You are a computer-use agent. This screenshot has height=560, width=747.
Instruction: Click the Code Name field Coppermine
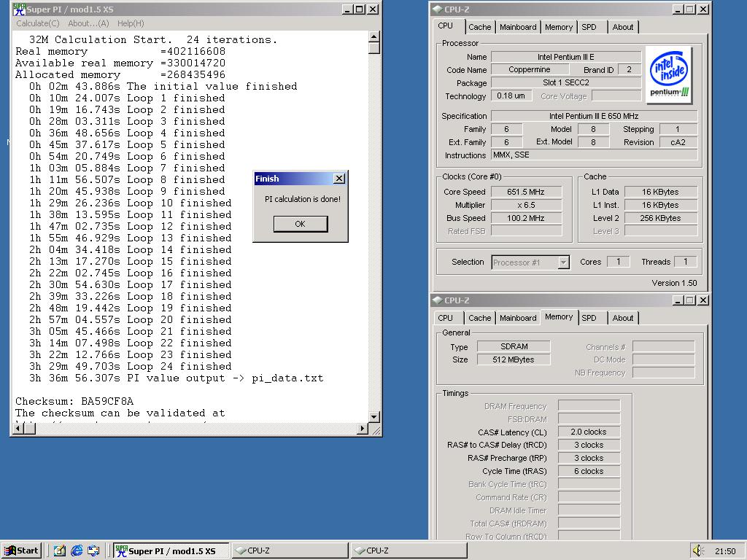pyautogui.click(x=529, y=69)
